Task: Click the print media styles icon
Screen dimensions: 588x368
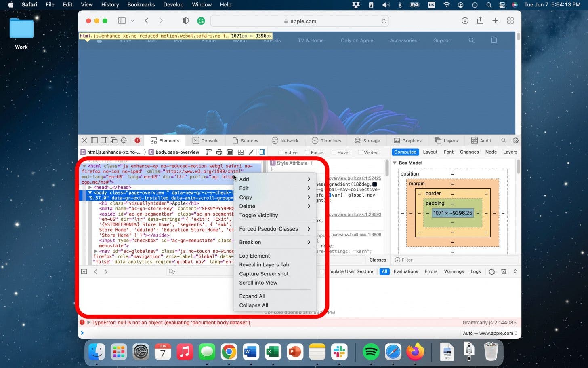Action: coord(219,152)
